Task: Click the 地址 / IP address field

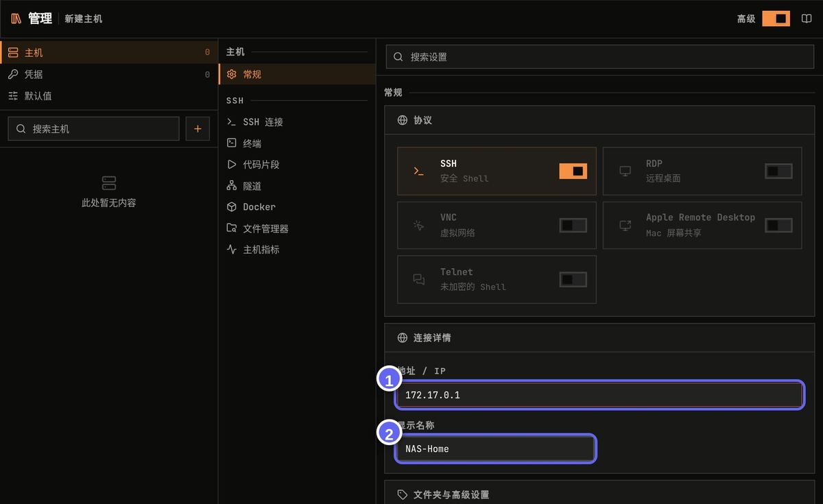Action: click(x=599, y=395)
